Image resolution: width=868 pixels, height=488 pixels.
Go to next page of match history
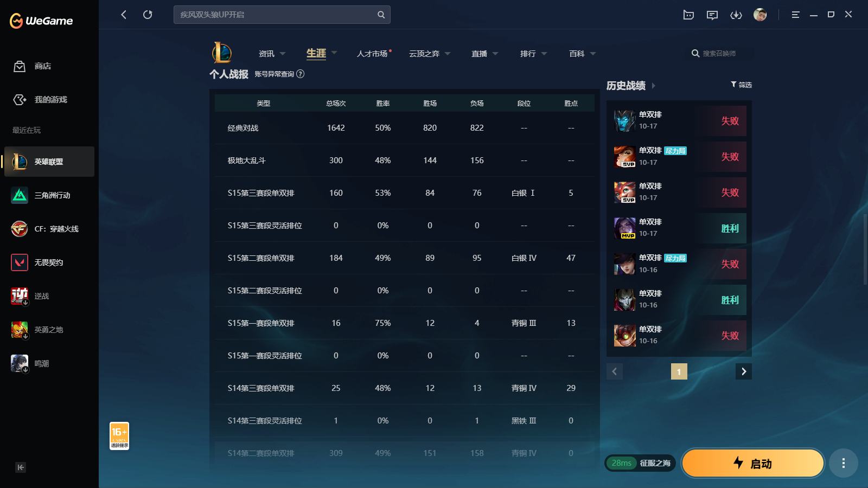[744, 371]
